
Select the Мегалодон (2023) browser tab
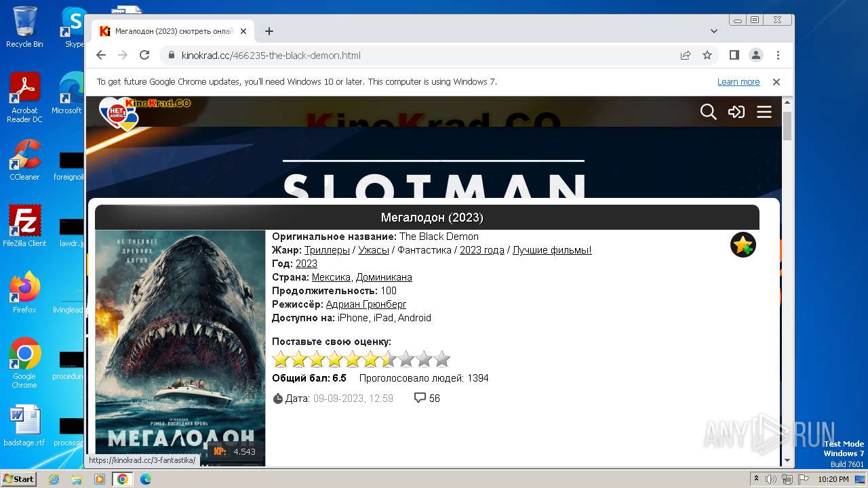tap(173, 31)
